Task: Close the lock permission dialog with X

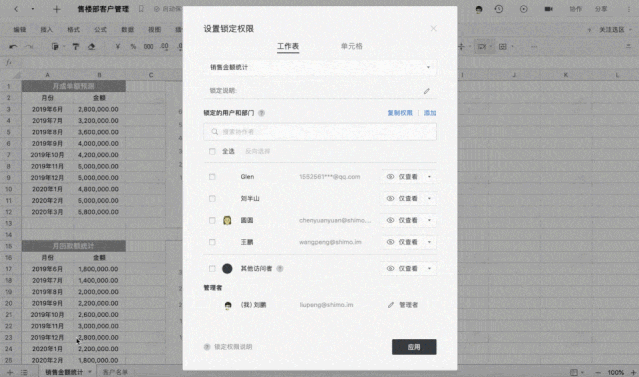Action: (433, 29)
